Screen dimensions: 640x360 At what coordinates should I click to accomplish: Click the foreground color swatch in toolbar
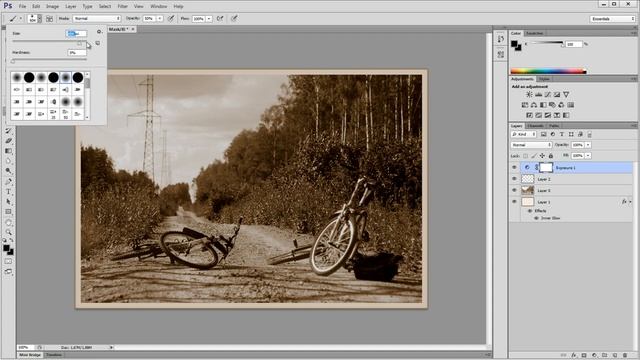pos(6,248)
